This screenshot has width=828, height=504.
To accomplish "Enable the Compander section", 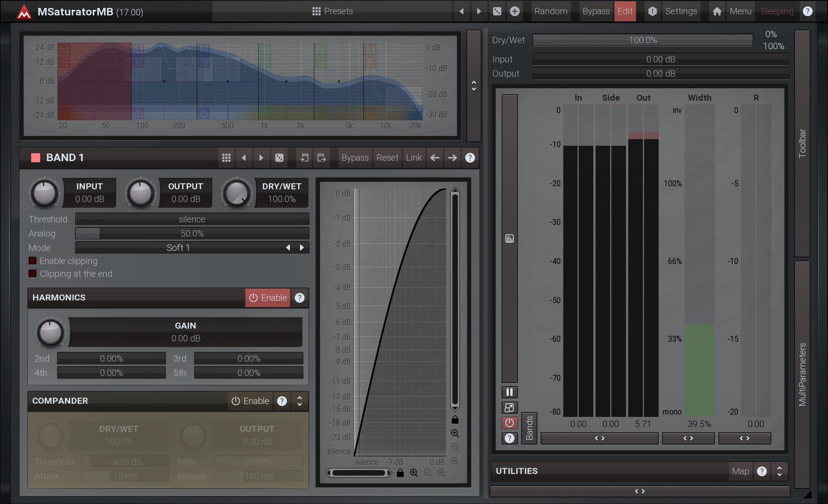I will 250,401.
